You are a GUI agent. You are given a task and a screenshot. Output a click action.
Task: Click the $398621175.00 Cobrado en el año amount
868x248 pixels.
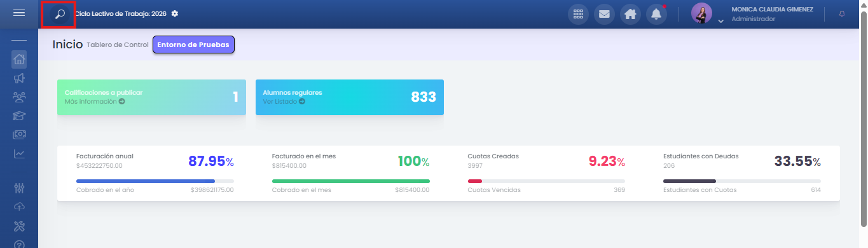212,189
